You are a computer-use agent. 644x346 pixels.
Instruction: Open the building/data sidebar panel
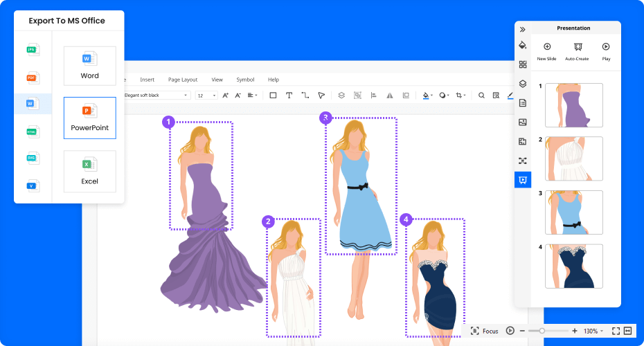point(522,141)
